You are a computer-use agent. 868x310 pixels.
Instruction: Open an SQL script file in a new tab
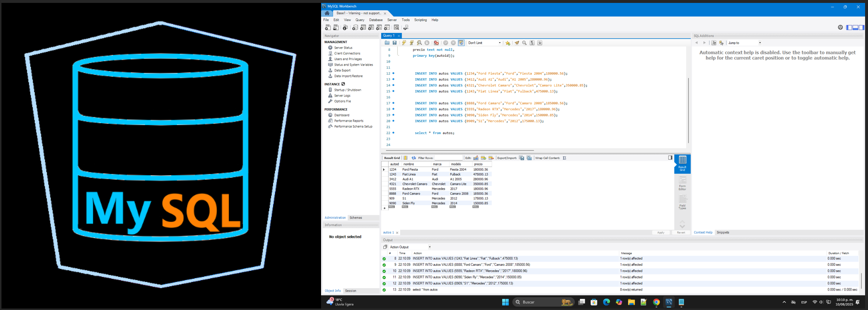[336, 28]
